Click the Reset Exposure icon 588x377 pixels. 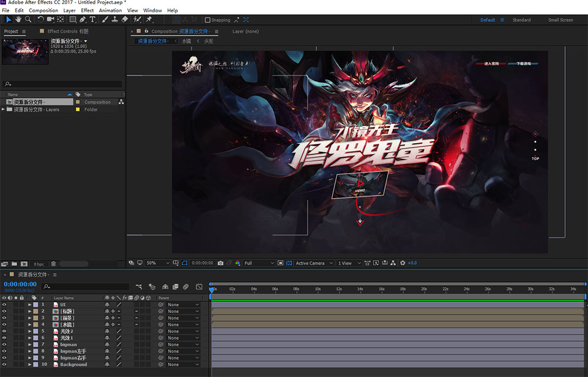point(403,263)
